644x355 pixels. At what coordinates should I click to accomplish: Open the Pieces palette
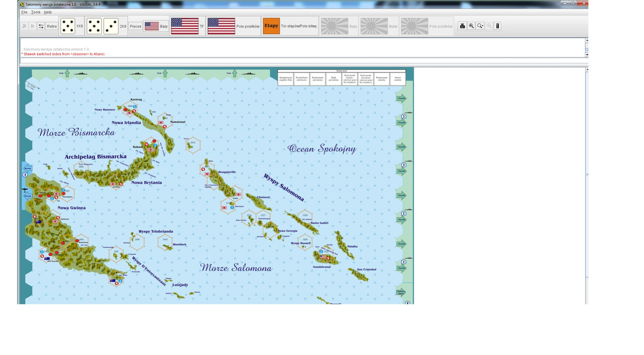tap(135, 26)
